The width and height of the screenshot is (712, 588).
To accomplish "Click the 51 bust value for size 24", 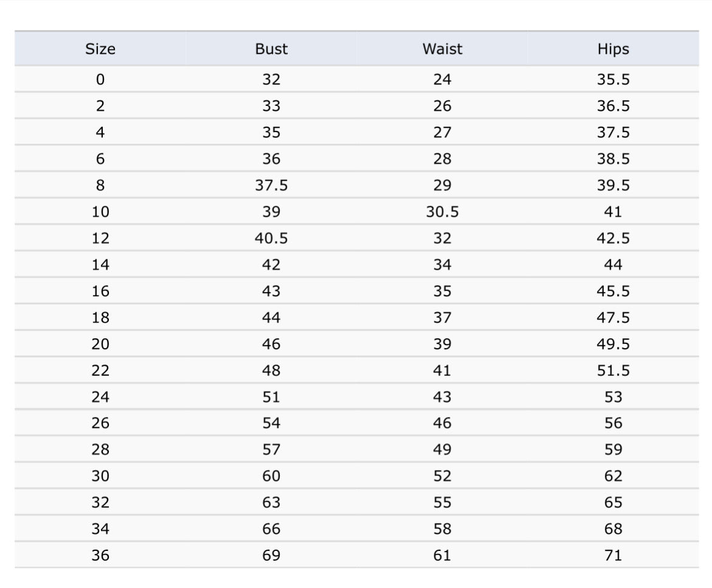I will click(271, 397).
